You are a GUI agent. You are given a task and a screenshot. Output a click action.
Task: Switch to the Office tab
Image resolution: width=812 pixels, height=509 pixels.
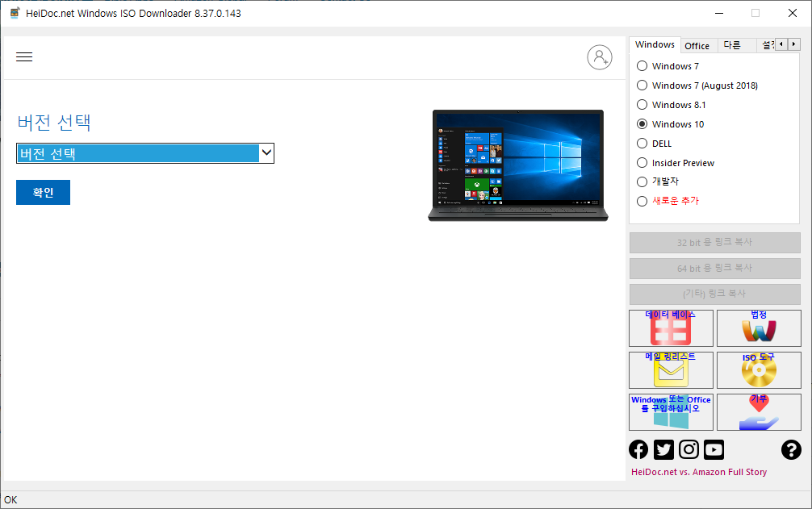[697, 46]
